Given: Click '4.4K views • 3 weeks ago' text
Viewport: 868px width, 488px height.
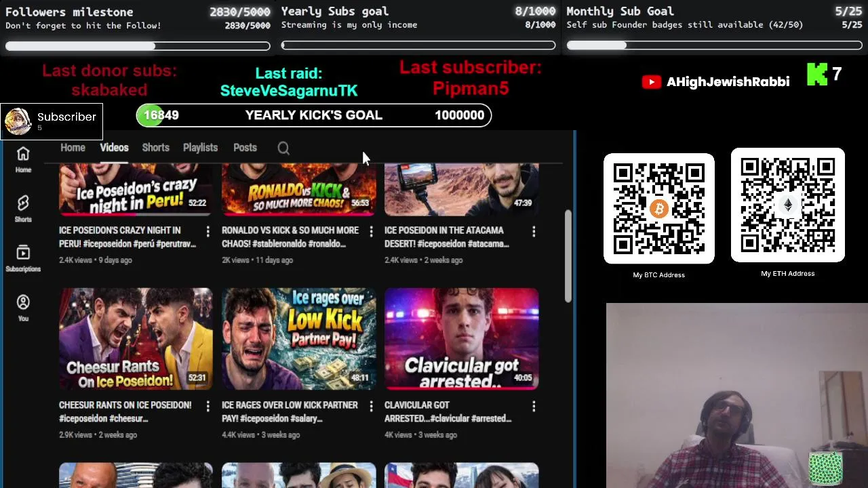Looking at the screenshot, I should pyautogui.click(x=261, y=435).
